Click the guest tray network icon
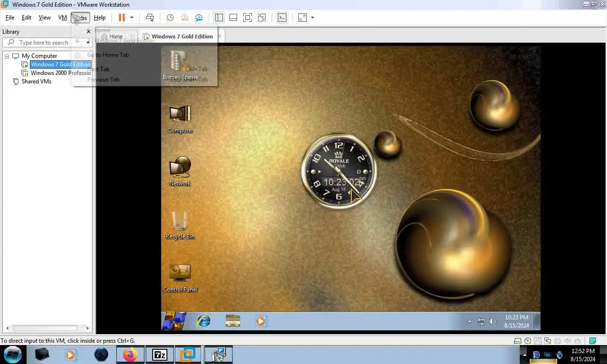 click(x=481, y=321)
